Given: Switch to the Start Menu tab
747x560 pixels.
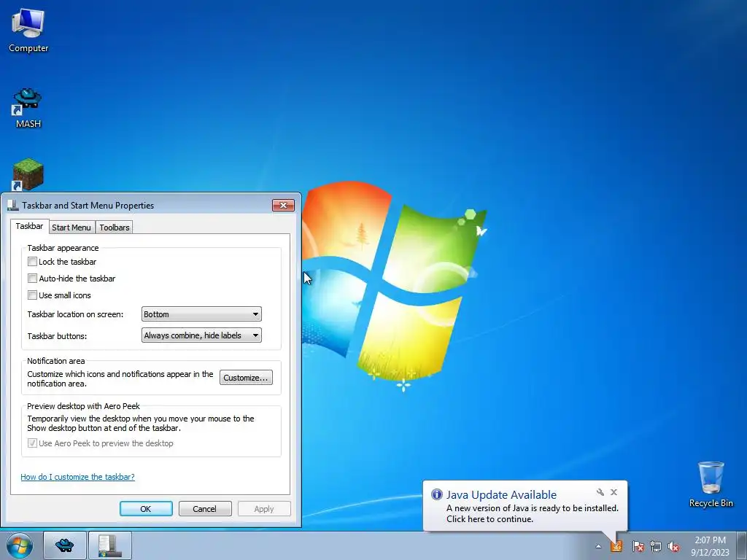Looking at the screenshot, I should pos(71,227).
